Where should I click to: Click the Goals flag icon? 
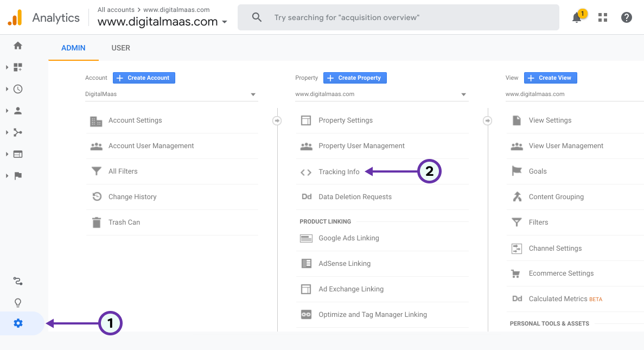pyautogui.click(x=517, y=171)
